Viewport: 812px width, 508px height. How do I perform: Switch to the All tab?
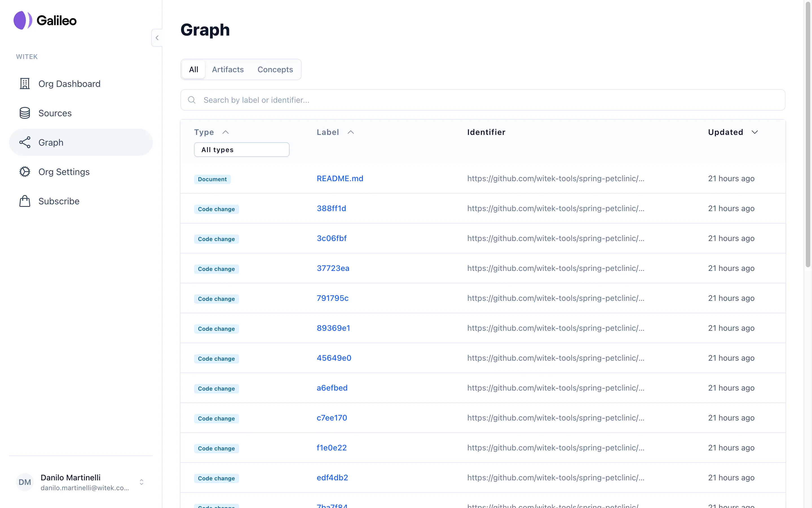coord(194,69)
